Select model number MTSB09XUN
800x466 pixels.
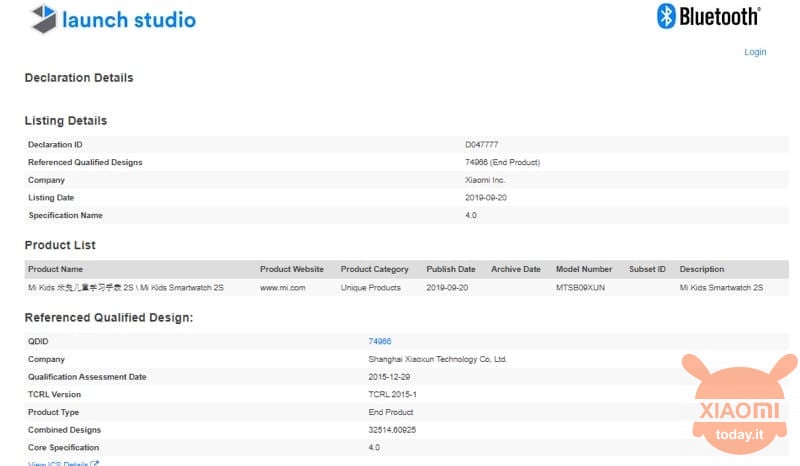point(581,288)
